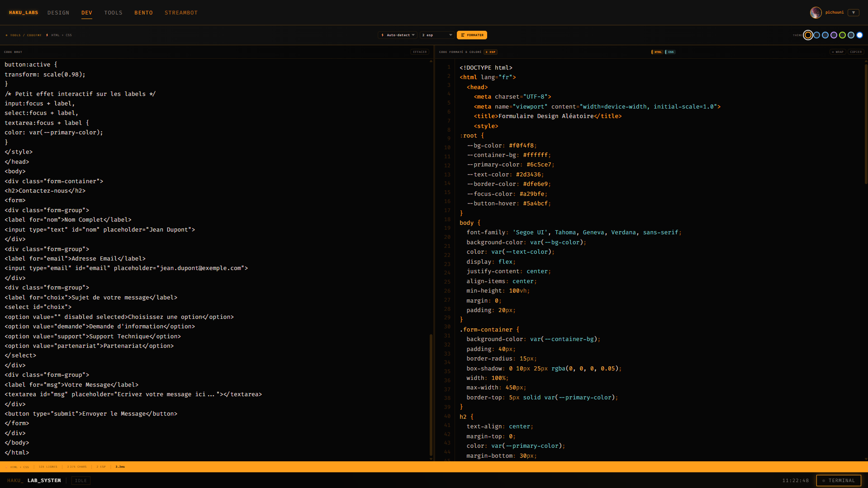Click the HTML + CSS indicator in the status bar
Screen dimensions: 868x488
(20, 467)
